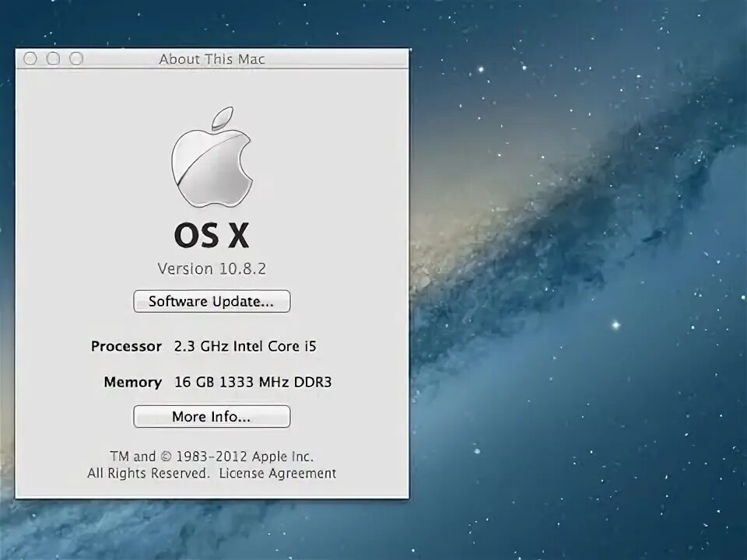Image resolution: width=747 pixels, height=560 pixels.
Task: Click the Memory label
Action: 132,383
